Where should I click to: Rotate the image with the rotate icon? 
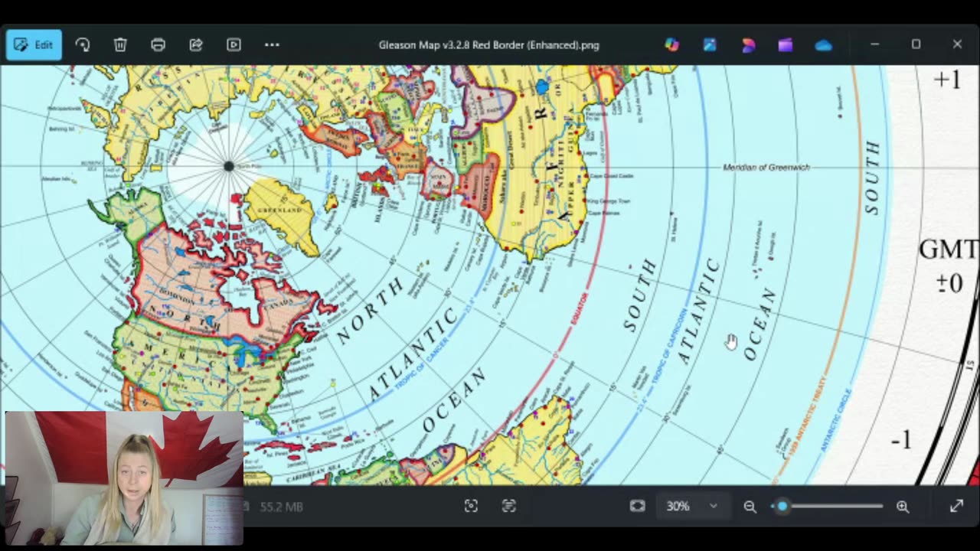83,44
